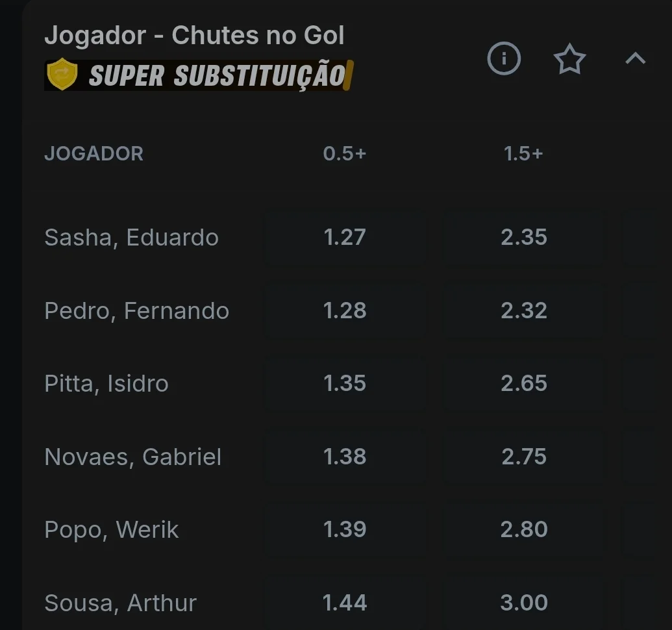Open the market information icon

[x=504, y=58]
